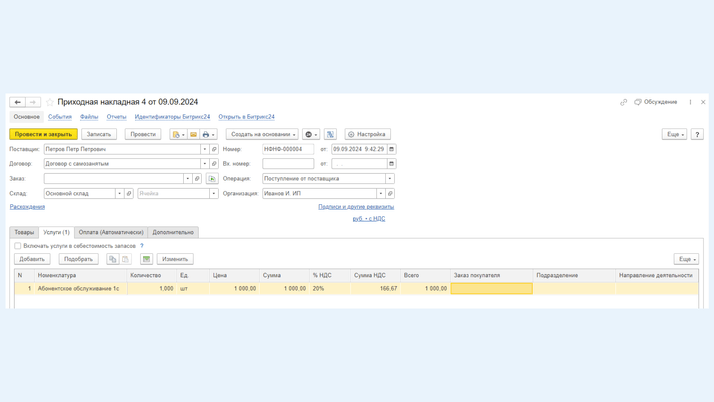Click the help question mark button
714x402 pixels.
[697, 134]
